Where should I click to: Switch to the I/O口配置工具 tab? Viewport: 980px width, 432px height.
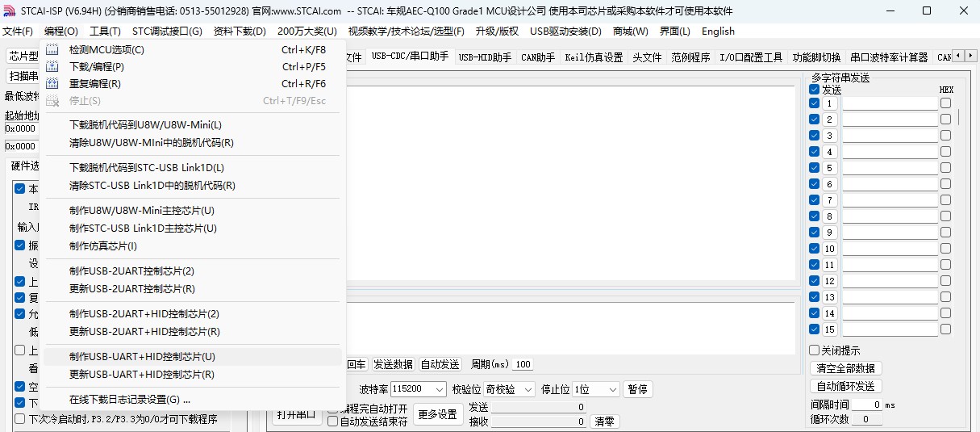click(751, 57)
